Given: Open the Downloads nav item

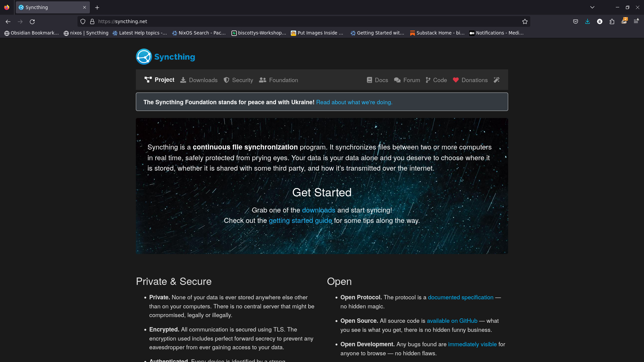Looking at the screenshot, I should click(199, 80).
